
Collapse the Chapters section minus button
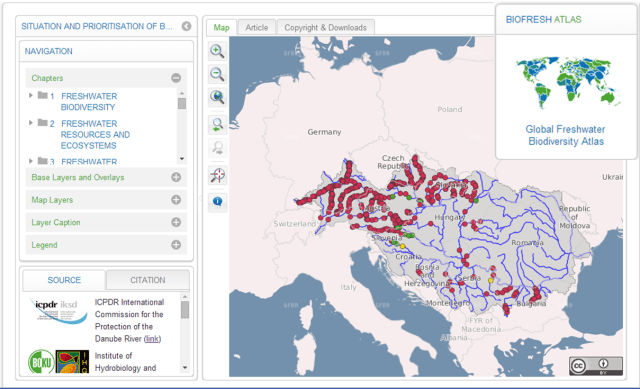tap(176, 78)
